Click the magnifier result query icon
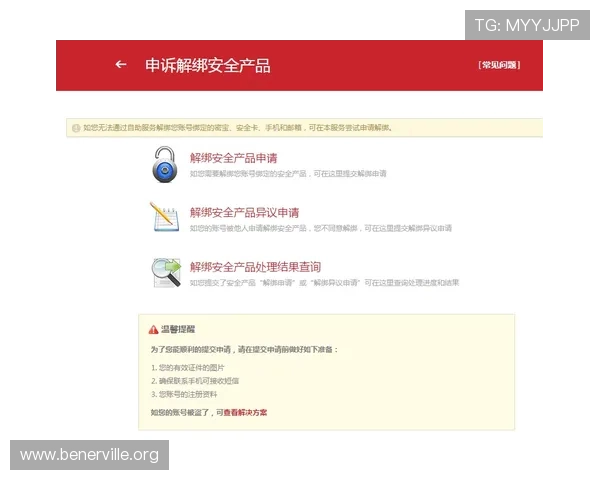600x480 pixels. [166, 273]
